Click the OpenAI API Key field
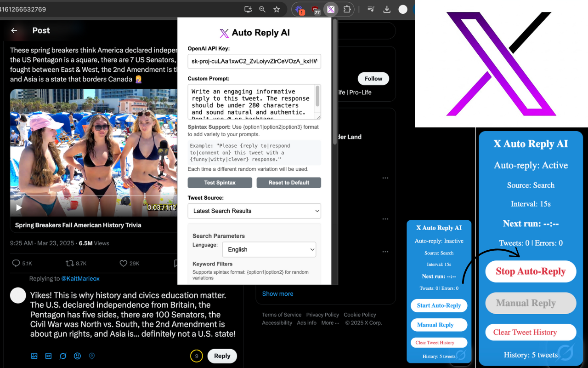 [x=254, y=61]
